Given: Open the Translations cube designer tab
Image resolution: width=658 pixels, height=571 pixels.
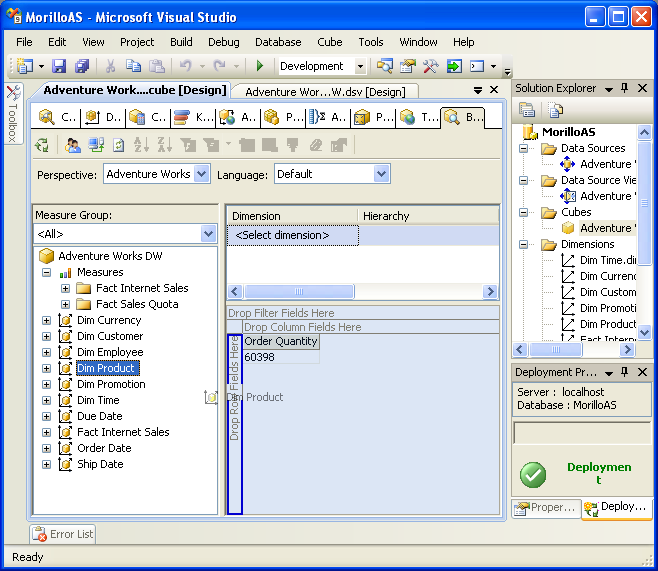Looking at the screenshot, I should point(418,117).
